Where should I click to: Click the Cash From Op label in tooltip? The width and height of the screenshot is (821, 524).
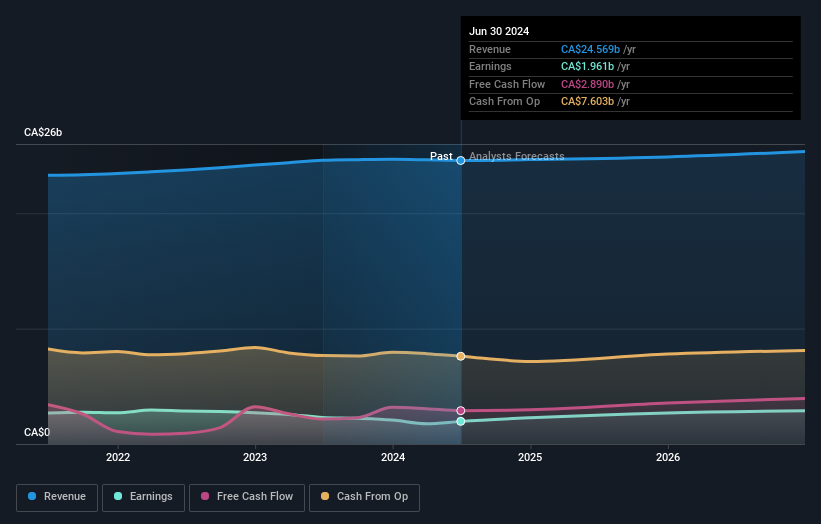pos(504,102)
